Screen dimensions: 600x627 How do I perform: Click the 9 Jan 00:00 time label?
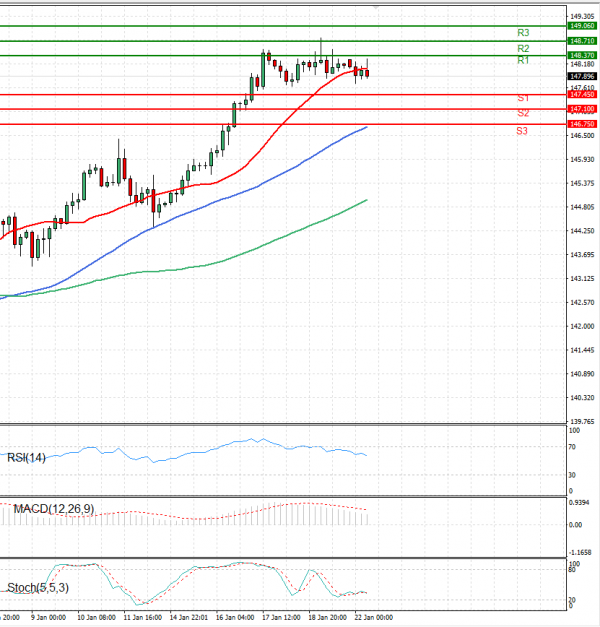49,618
